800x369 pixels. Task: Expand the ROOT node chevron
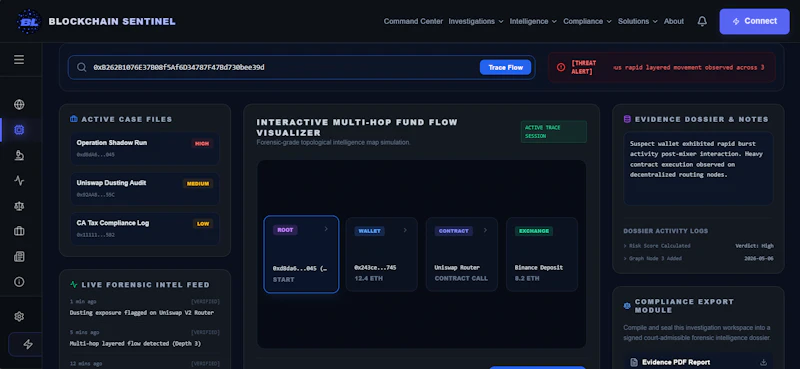click(x=326, y=229)
